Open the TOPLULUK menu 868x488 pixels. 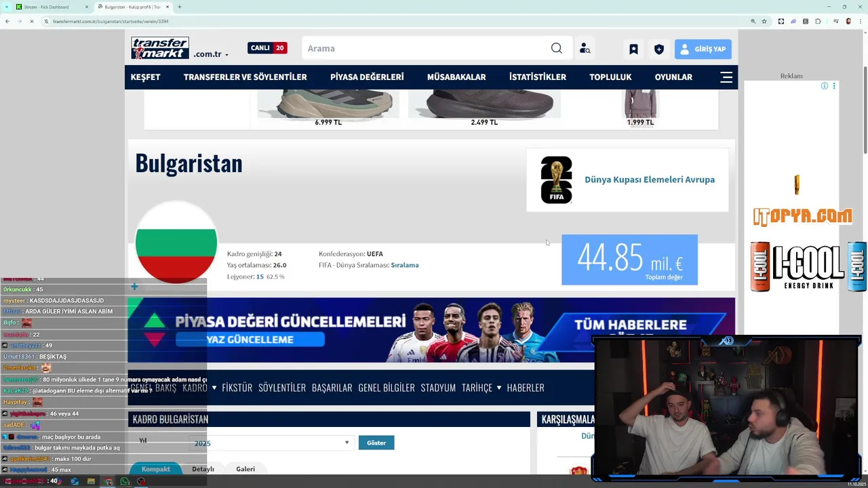tap(610, 77)
